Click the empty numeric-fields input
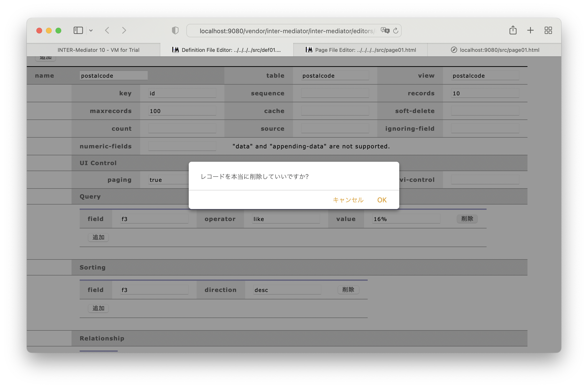The height and width of the screenshot is (388, 588). (x=182, y=146)
